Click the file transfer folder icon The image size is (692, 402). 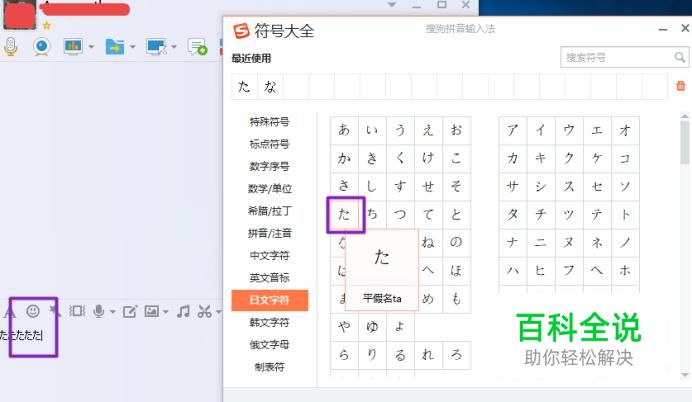pyautogui.click(x=115, y=46)
